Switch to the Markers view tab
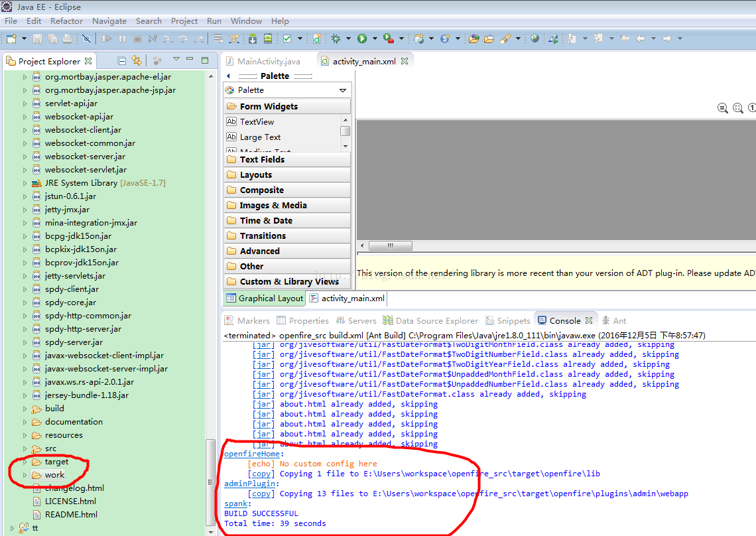Viewport: 756px width, 536px height. (x=247, y=321)
